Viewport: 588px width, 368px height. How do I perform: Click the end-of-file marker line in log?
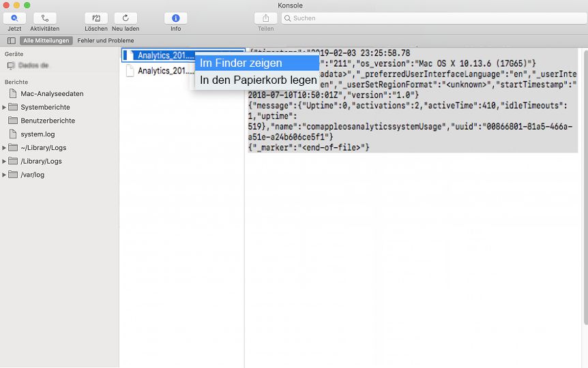[309, 147]
